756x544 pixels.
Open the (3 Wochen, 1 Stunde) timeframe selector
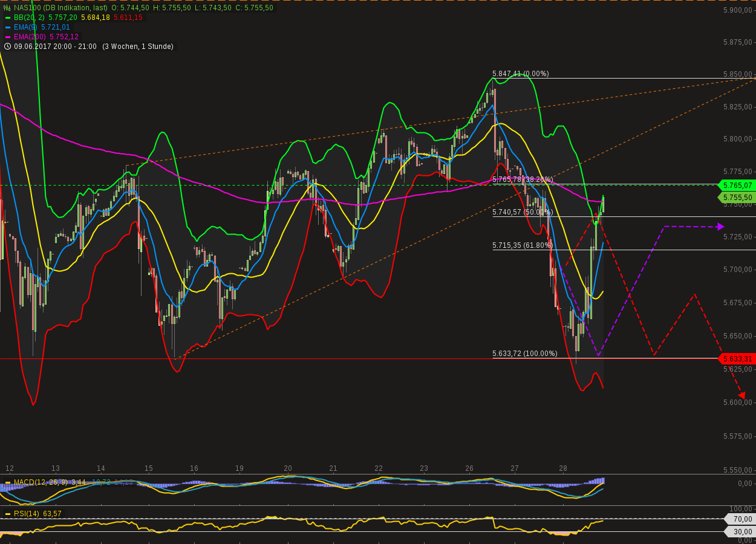pos(138,47)
